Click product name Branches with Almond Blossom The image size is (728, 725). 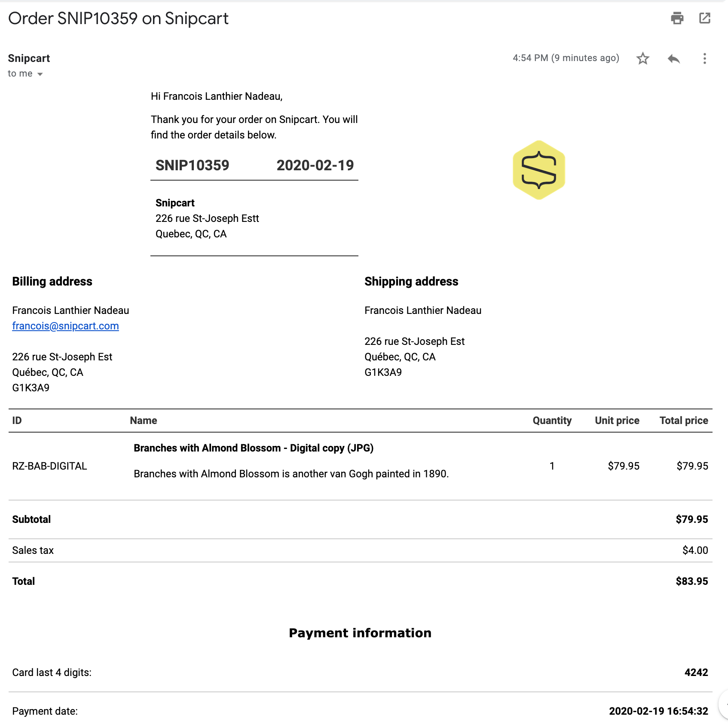(254, 448)
